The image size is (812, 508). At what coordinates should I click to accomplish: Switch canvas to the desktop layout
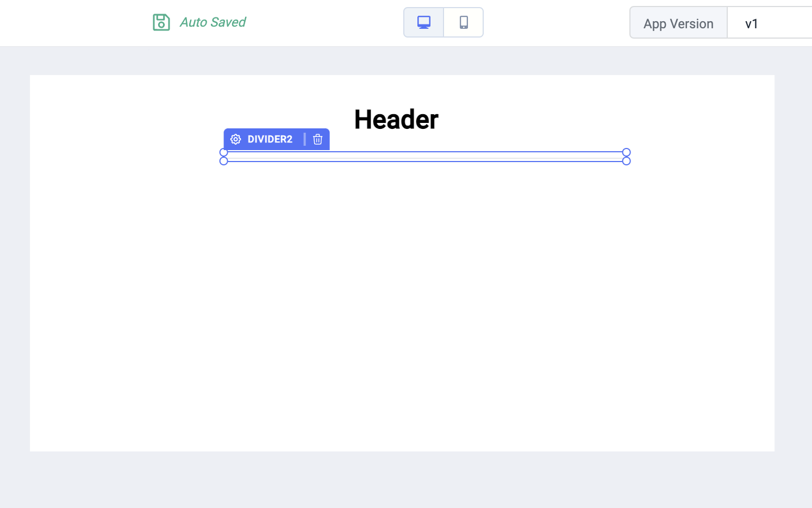coord(424,22)
